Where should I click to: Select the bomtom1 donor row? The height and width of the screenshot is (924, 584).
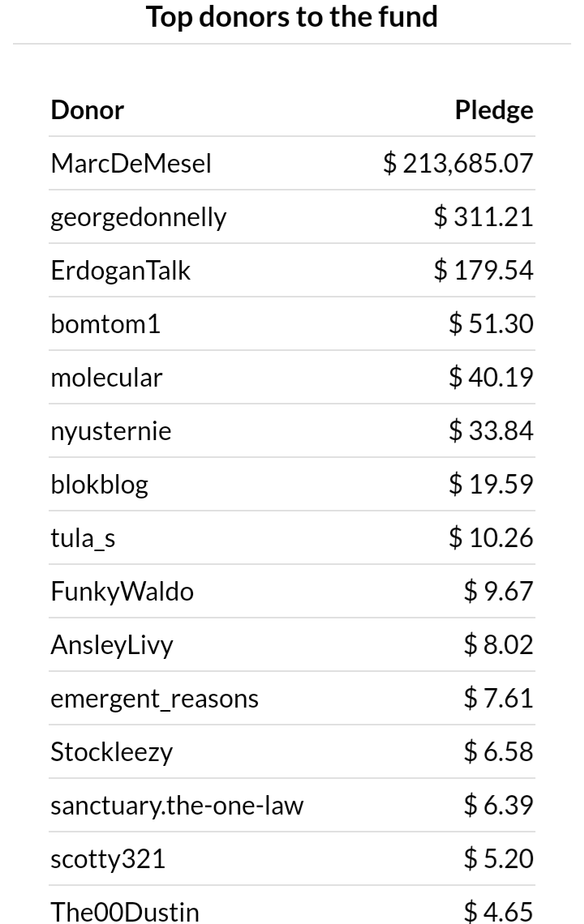292,323
